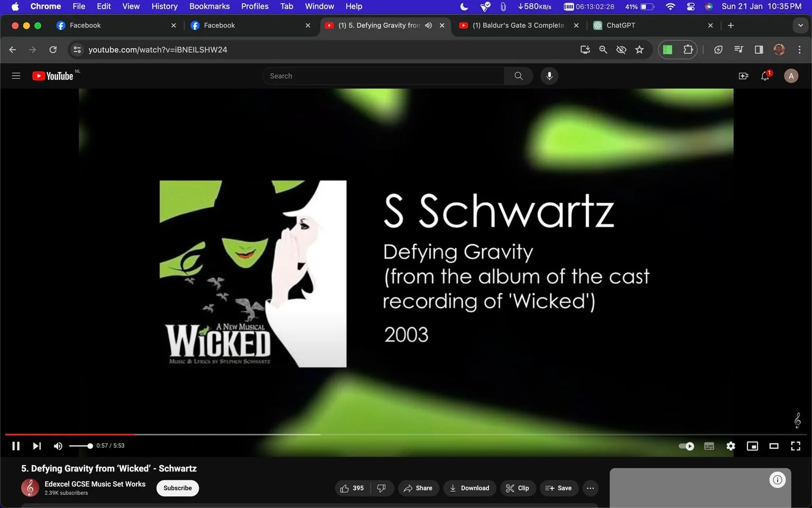Open the Edexcel GCSE Music Set Works channel avatar

[30, 487]
